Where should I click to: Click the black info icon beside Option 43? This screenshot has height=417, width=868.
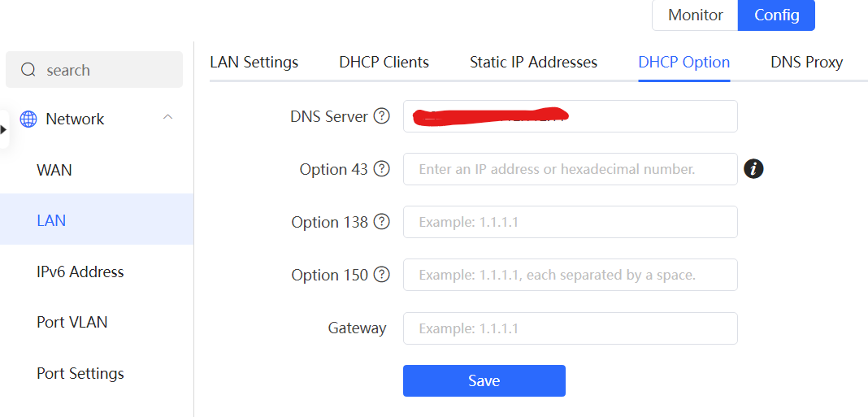753,169
